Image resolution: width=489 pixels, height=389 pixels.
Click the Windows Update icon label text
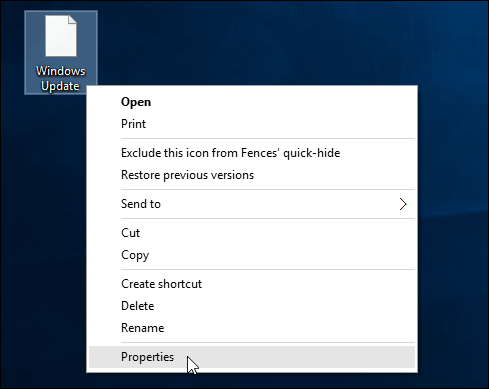click(61, 79)
